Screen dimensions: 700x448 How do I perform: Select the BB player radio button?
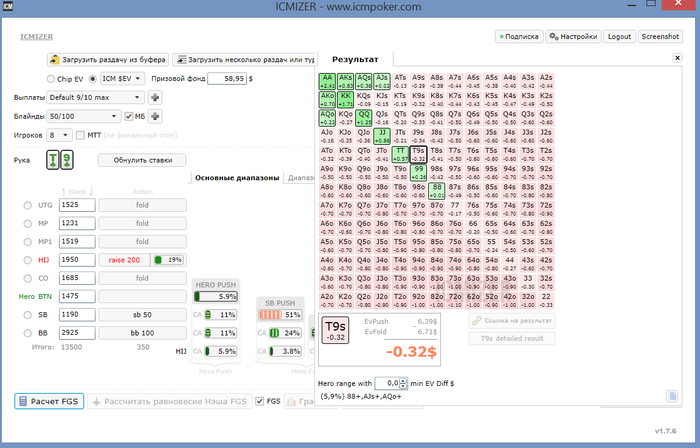(28, 333)
